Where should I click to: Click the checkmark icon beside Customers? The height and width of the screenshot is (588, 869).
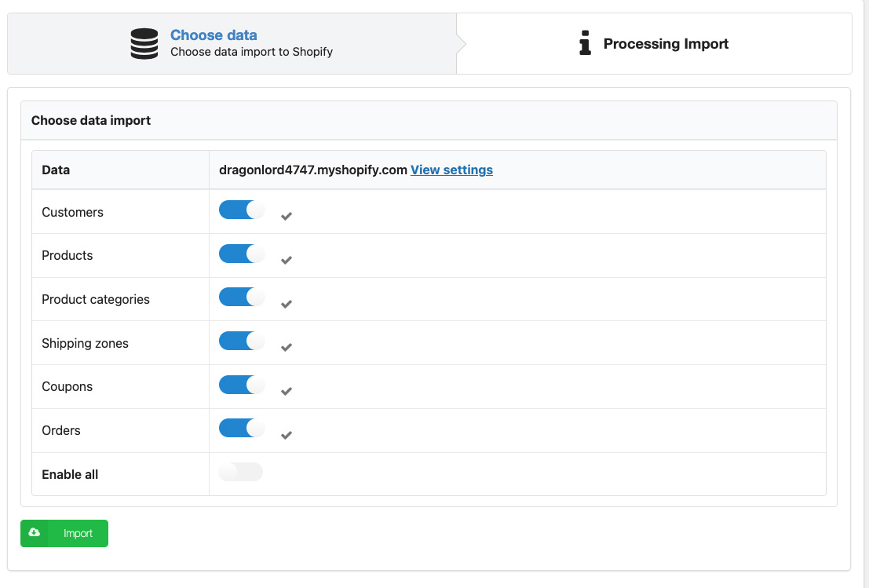tap(287, 216)
